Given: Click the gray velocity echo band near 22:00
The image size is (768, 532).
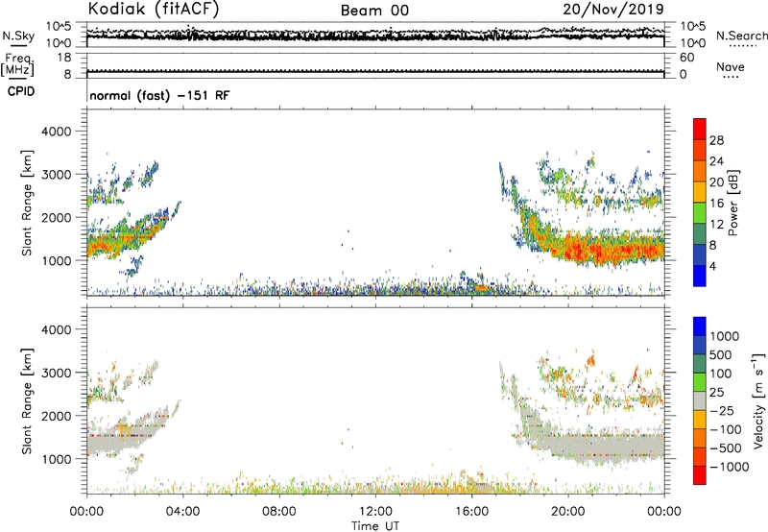Looking at the screenshot, I should pyautogui.click(x=615, y=446).
